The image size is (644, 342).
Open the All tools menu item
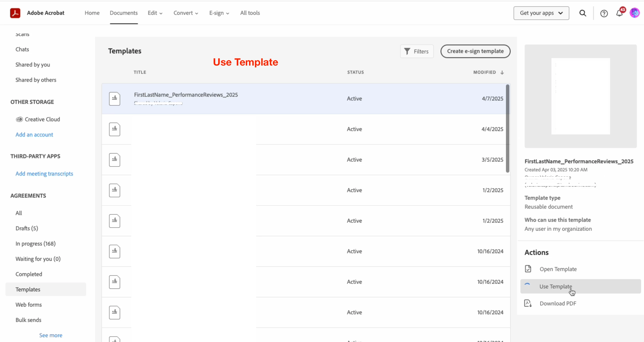point(250,13)
